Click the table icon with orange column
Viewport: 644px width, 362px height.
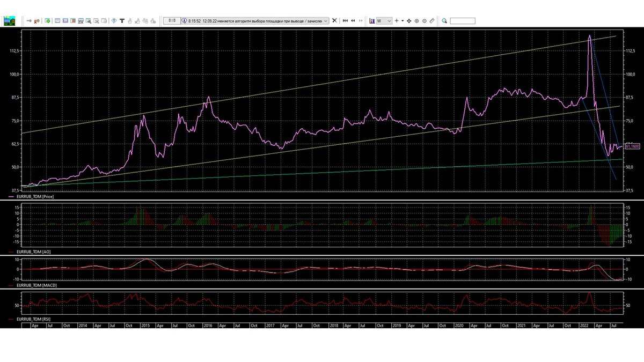point(73,20)
